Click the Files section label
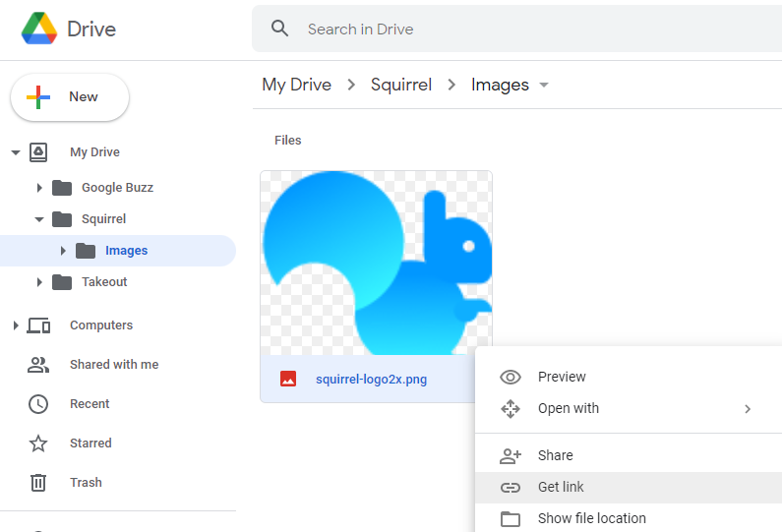782x532 pixels. point(288,140)
